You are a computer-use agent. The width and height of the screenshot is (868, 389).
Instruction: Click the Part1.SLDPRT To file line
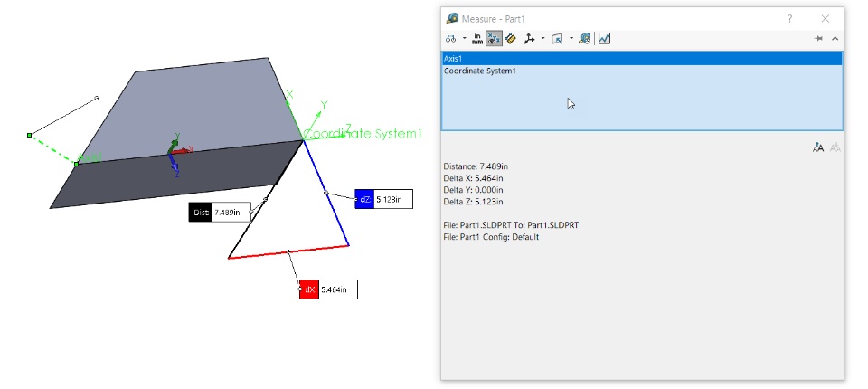[511, 225]
